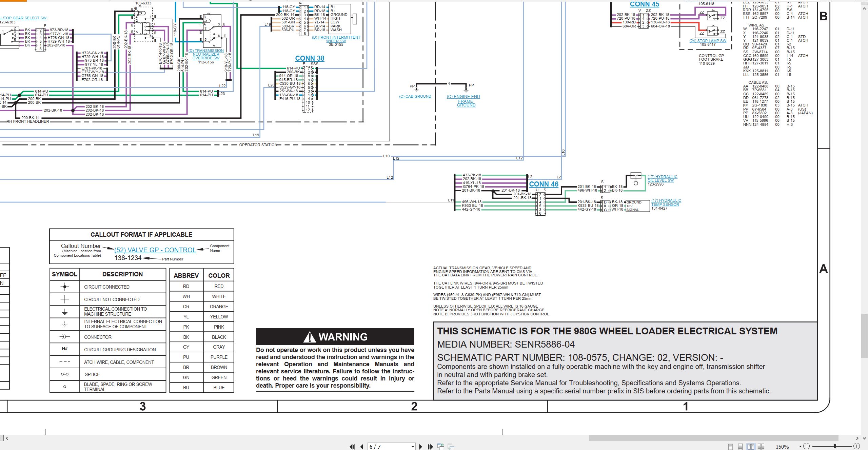Follow the (C) ENGINE END FRAME GROUND link

(463, 101)
